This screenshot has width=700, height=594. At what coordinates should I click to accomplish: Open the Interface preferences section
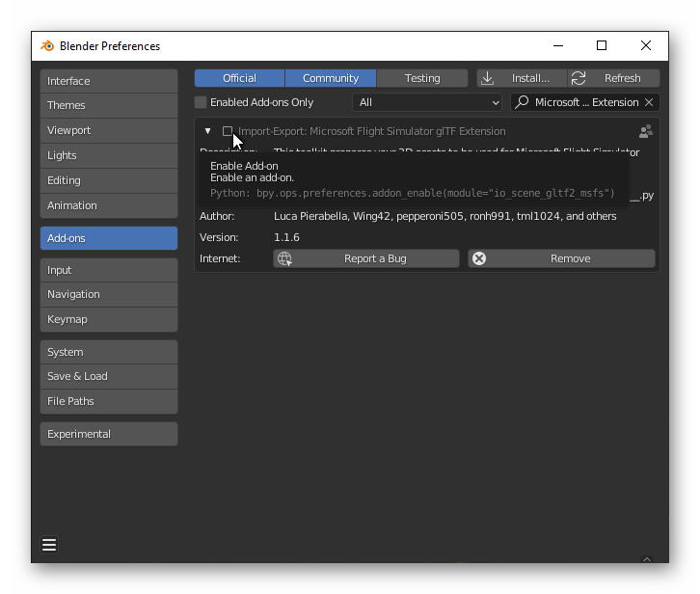109,81
